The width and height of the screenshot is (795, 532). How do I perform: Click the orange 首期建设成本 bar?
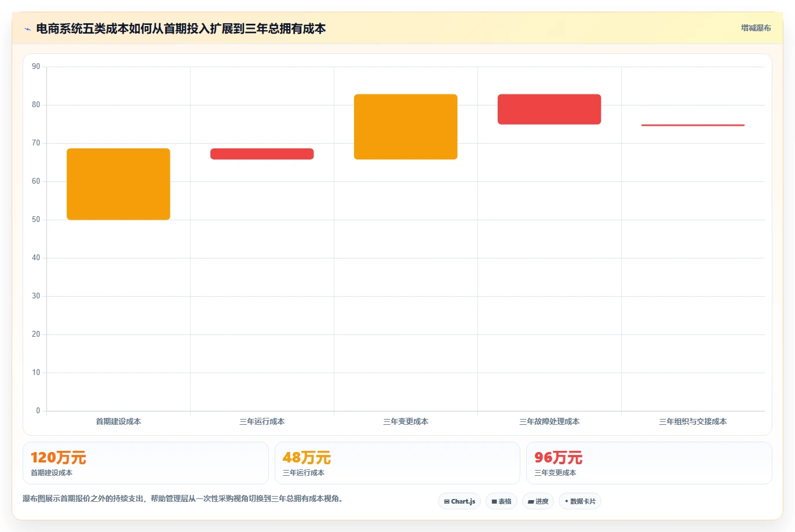(x=118, y=184)
